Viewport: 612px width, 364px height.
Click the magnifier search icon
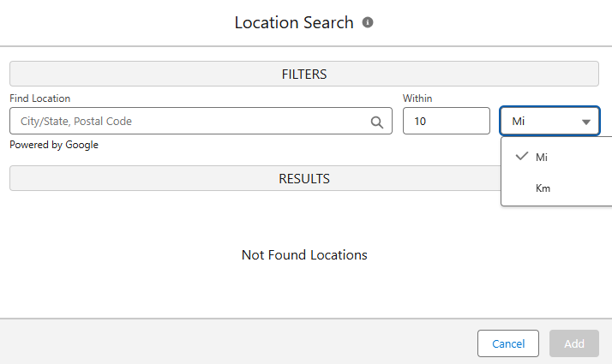[x=377, y=122]
